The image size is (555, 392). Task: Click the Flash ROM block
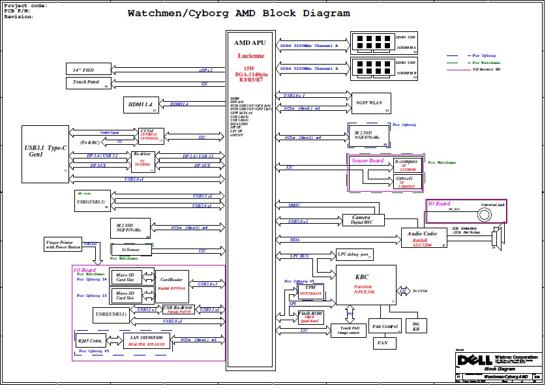311,317
